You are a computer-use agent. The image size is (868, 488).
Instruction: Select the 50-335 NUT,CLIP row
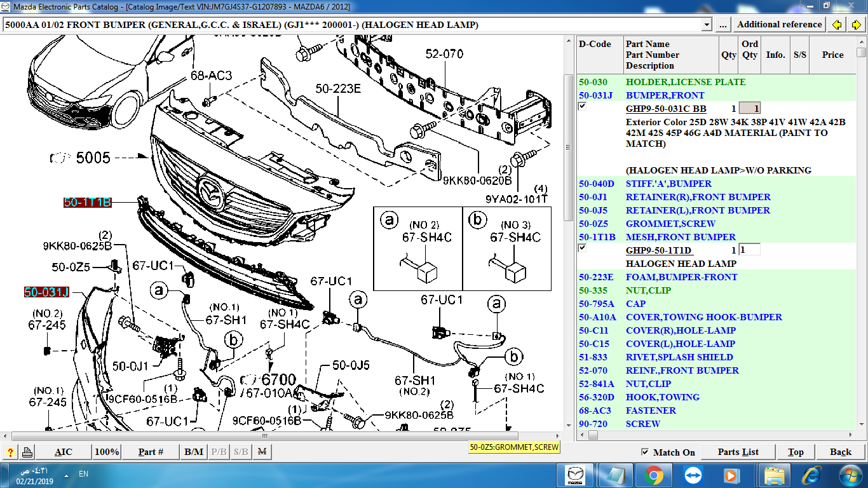pyautogui.click(x=715, y=290)
